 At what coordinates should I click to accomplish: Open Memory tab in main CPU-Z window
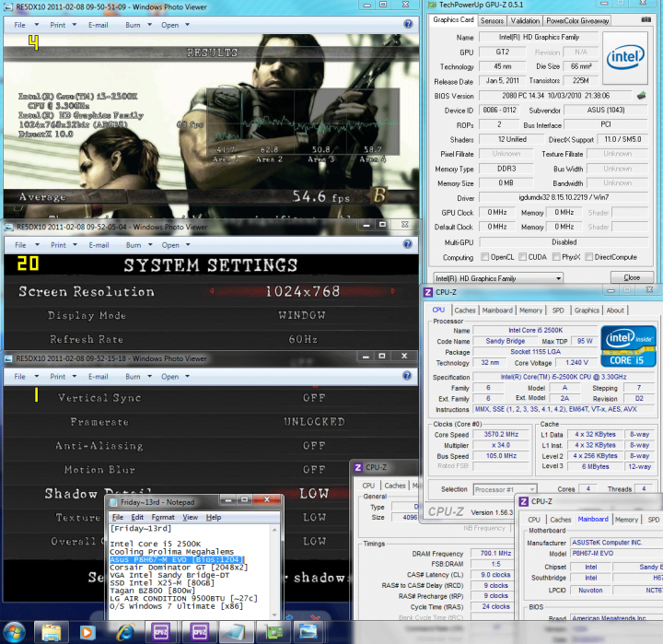point(530,310)
